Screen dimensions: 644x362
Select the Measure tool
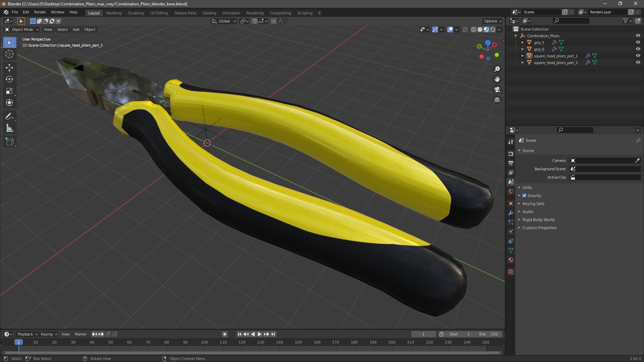pos(9,128)
